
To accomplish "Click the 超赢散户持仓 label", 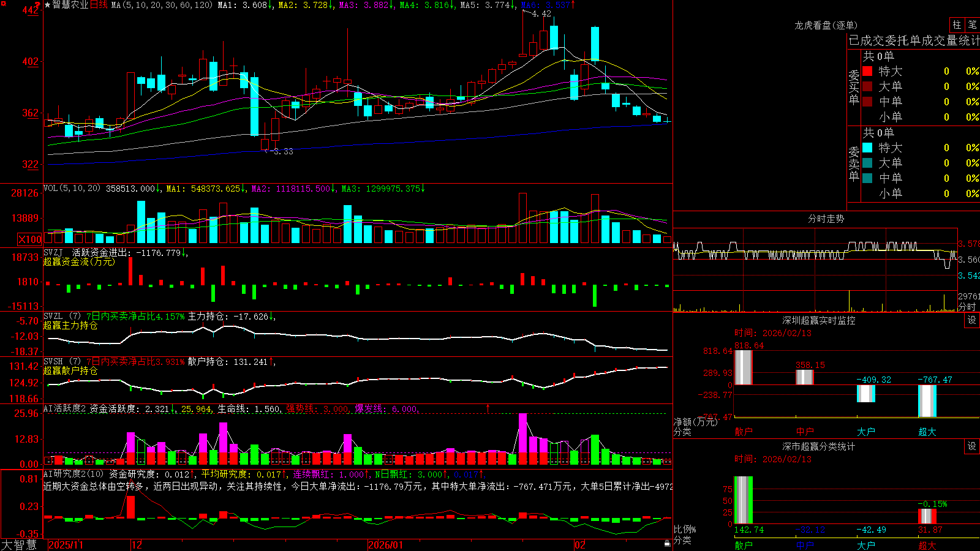I will (x=70, y=370).
